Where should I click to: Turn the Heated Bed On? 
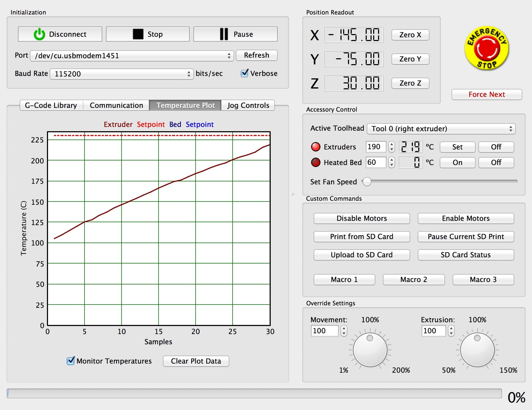coord(457,163)
